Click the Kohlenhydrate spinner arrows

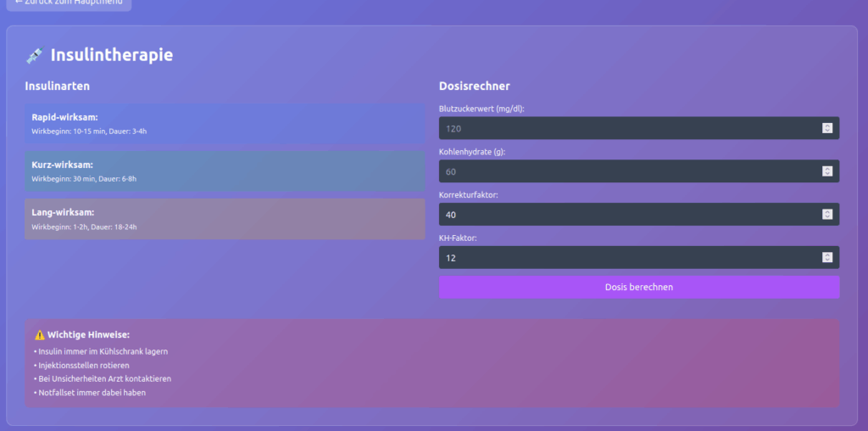pos(827,171)
